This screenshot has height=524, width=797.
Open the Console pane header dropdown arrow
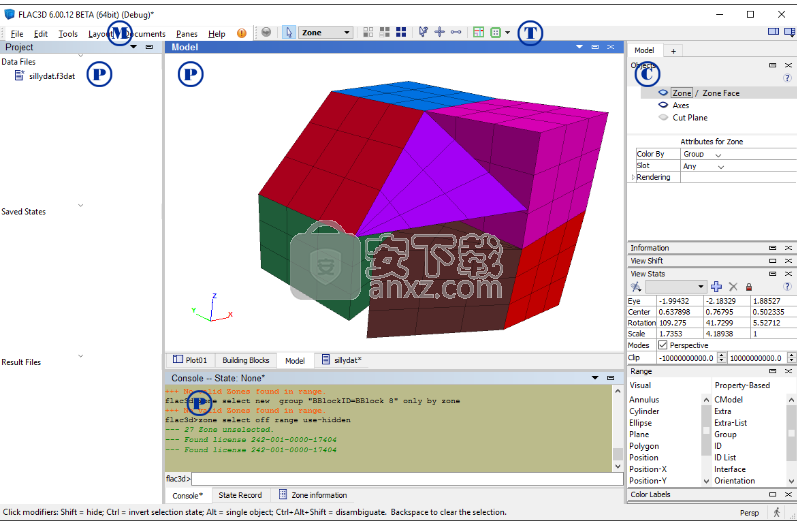pos(595,378)
